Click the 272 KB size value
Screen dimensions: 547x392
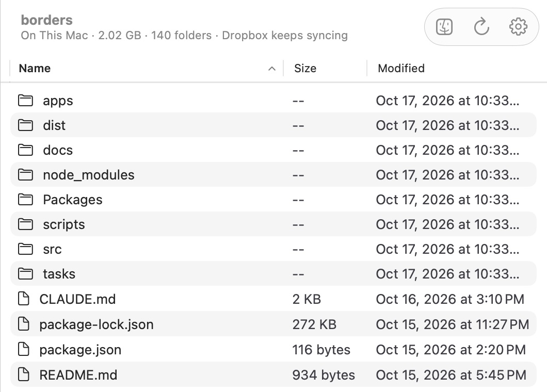[314, 324]
